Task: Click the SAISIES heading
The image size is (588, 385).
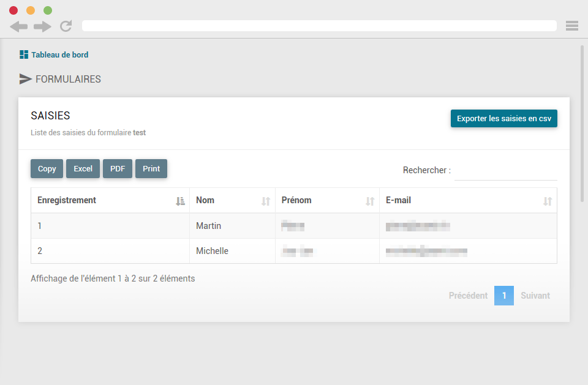Action: [50, 116]
